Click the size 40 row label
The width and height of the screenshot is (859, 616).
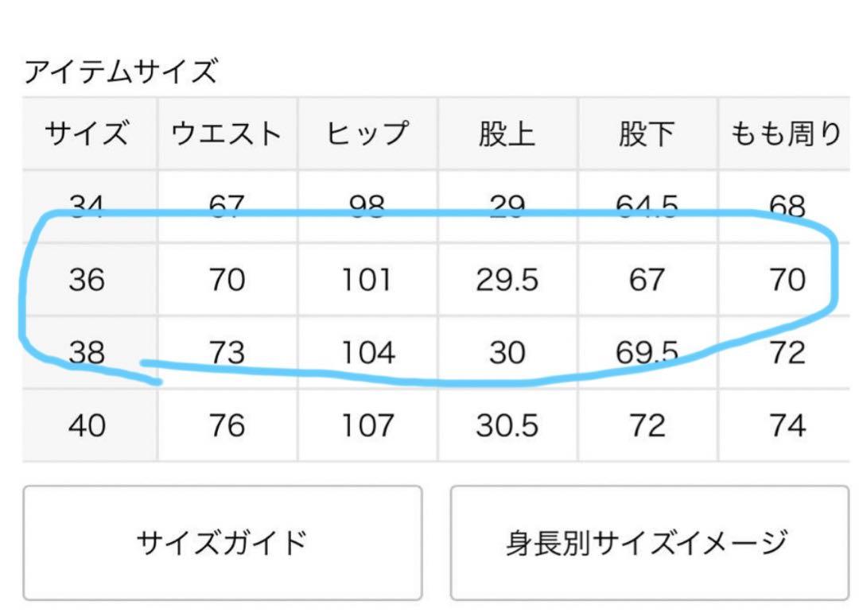tap(89, 425)
